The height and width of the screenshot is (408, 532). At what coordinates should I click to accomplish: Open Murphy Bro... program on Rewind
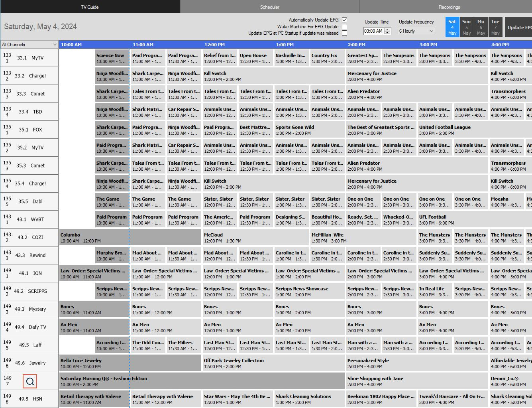pos(112,255)
